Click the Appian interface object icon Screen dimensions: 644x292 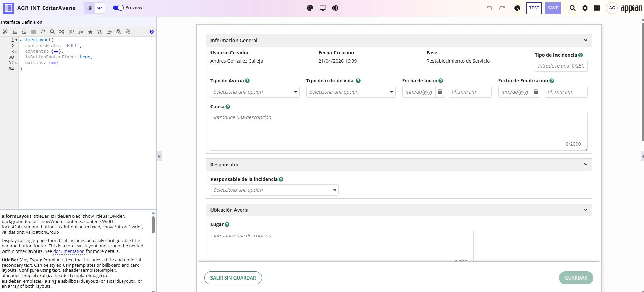(x=8, y=8)
